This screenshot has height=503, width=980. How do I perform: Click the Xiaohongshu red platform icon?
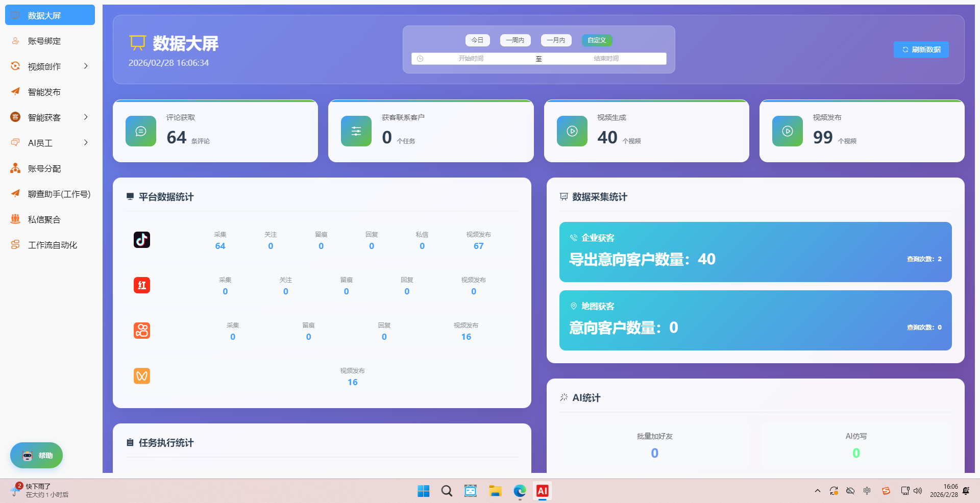142,285
